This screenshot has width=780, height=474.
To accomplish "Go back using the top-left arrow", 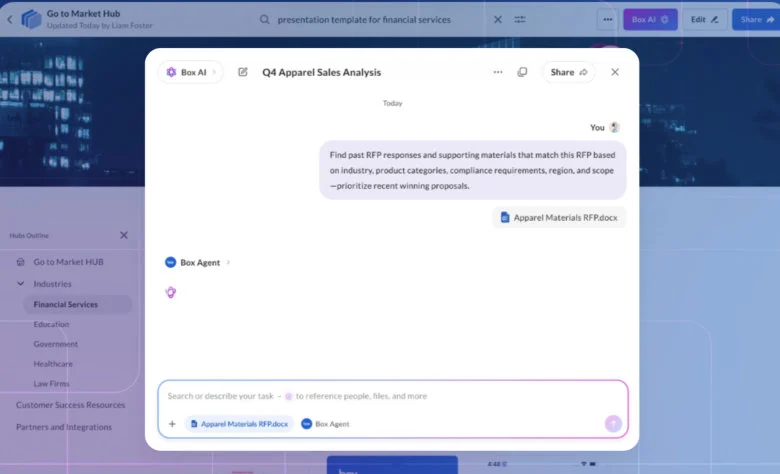I will 10,19.
